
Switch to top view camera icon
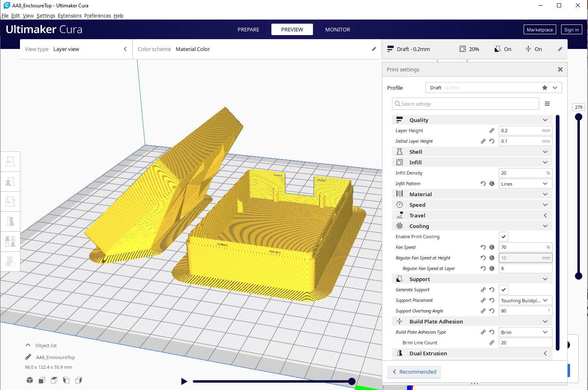(54, 380)
